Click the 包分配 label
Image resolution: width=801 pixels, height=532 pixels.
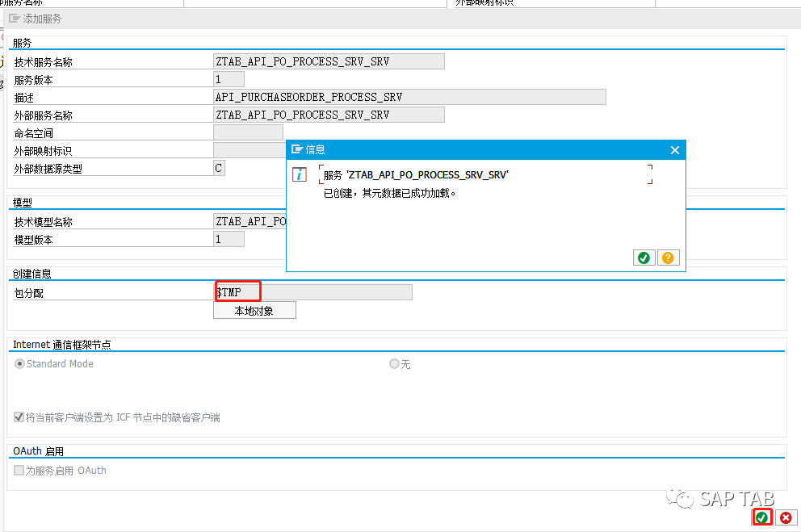(28, 293)
